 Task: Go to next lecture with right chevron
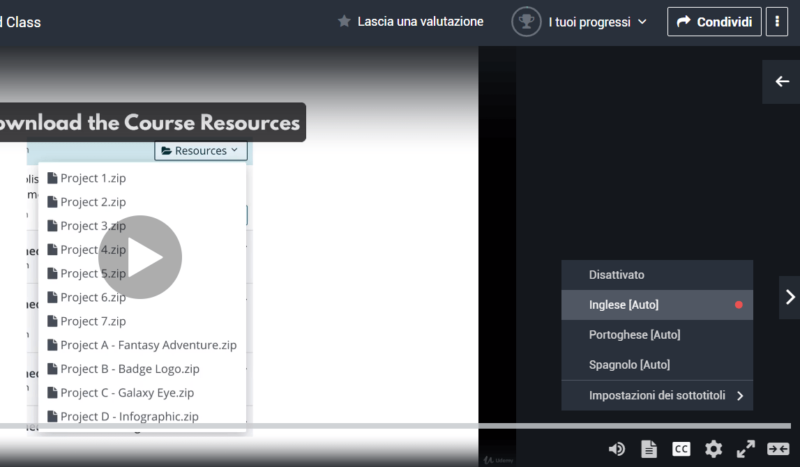click(x=789, y=297)
